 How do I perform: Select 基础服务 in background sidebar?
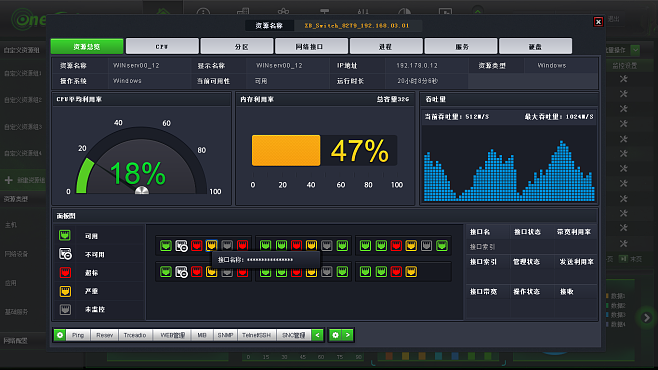tap(16, 312)
